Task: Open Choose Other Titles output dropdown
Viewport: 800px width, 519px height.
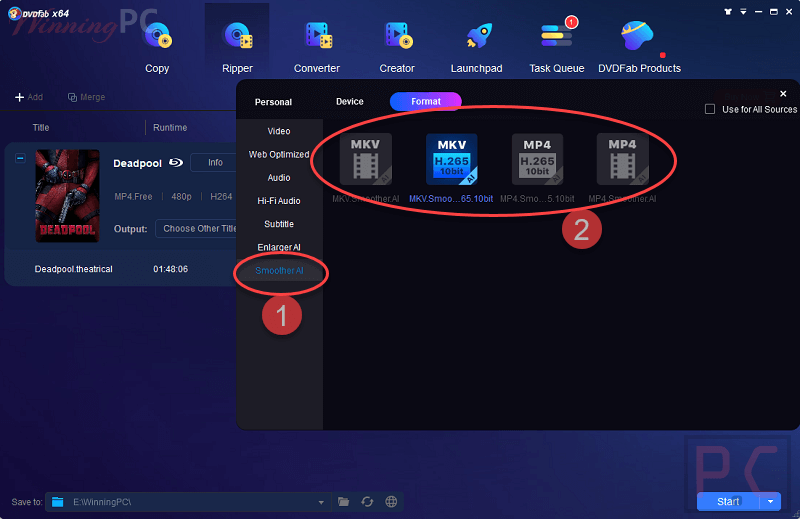Action: tap(198, 229)
